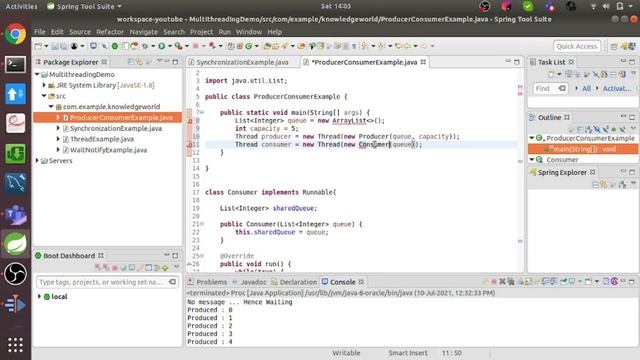Click the Save icon in main toolbar
Viewport: 640px width, 360px height.
pos(55,46)
